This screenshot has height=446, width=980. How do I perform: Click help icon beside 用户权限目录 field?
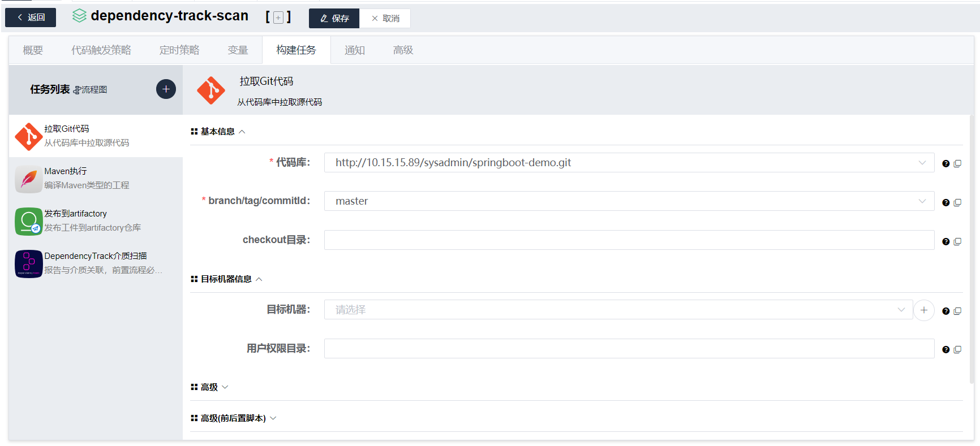945,349
